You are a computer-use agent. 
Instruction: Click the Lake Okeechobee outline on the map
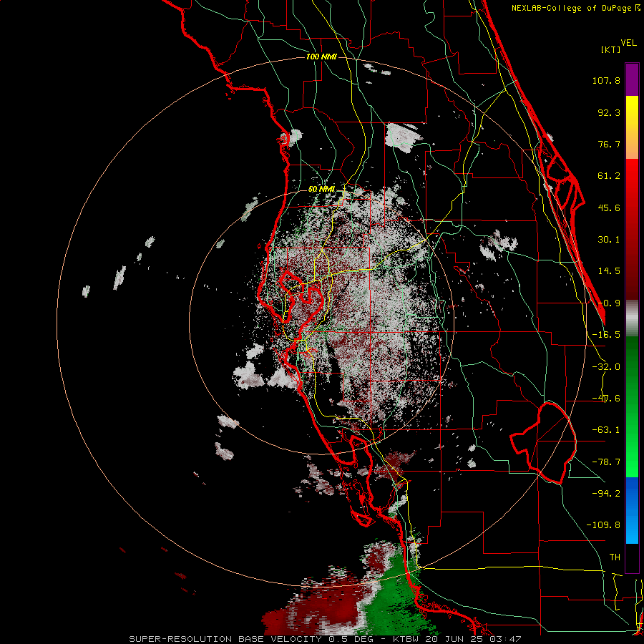543,443
